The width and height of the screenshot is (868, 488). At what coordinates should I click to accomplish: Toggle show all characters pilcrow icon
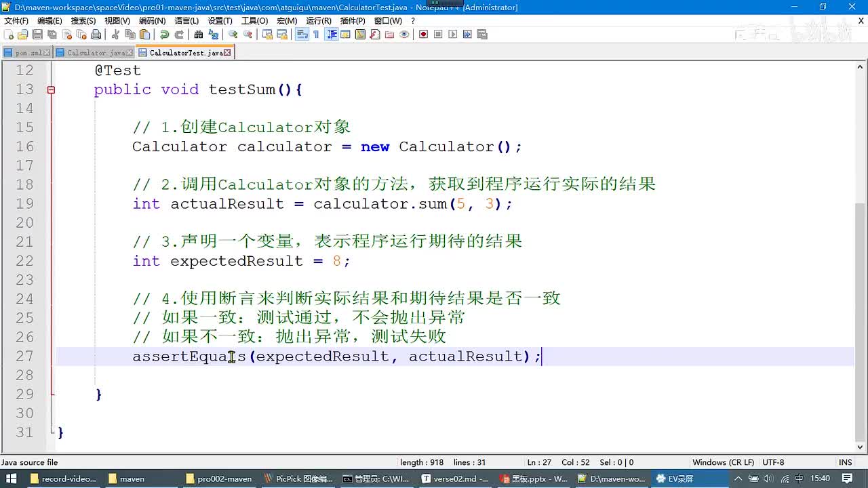(x=316, y=35)
